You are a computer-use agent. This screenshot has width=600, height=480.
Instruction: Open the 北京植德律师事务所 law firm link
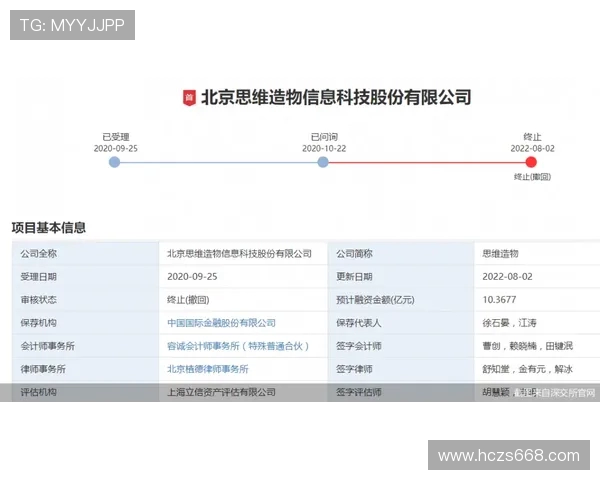point(208,369)
